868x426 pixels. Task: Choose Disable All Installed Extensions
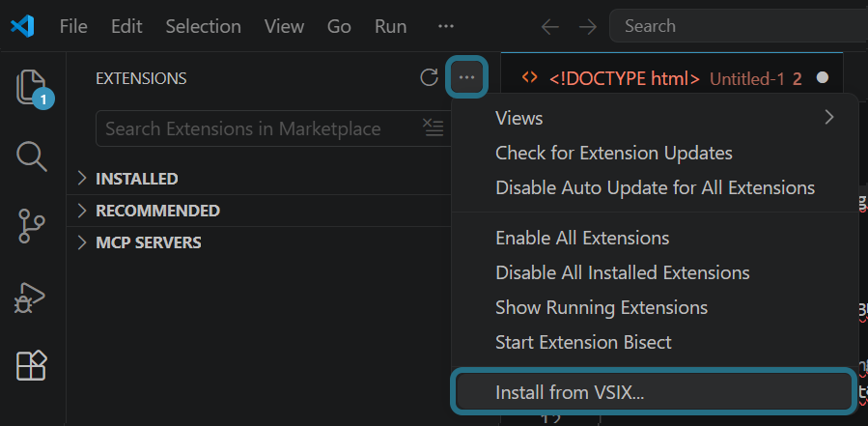click(x=655, y=272)
